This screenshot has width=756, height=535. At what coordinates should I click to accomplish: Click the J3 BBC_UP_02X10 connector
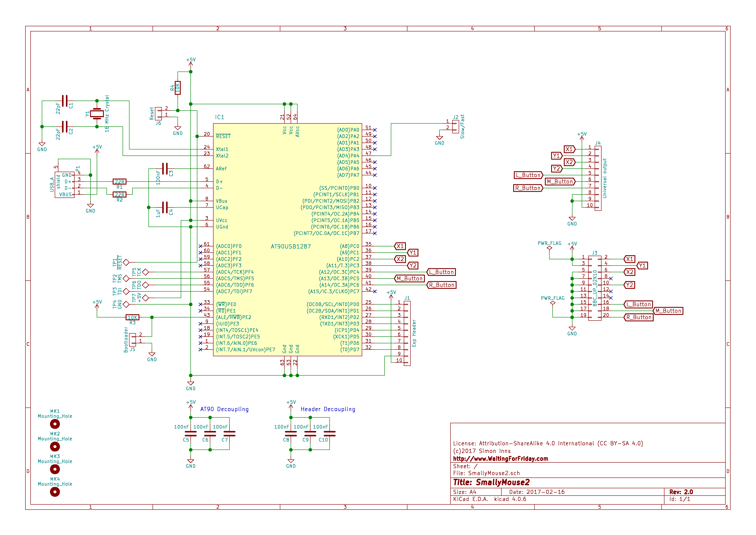pos(594,288)
